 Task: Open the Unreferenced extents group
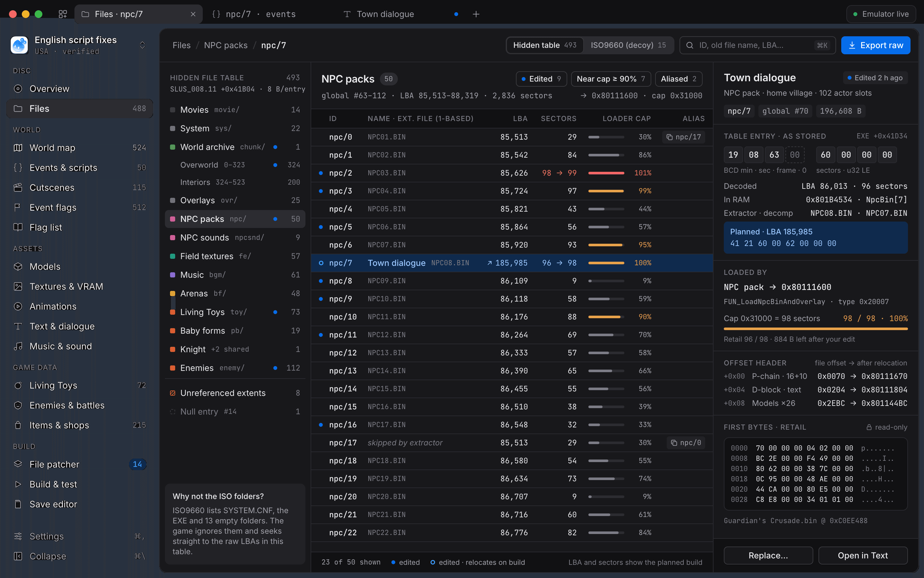(x=235, y=393)
